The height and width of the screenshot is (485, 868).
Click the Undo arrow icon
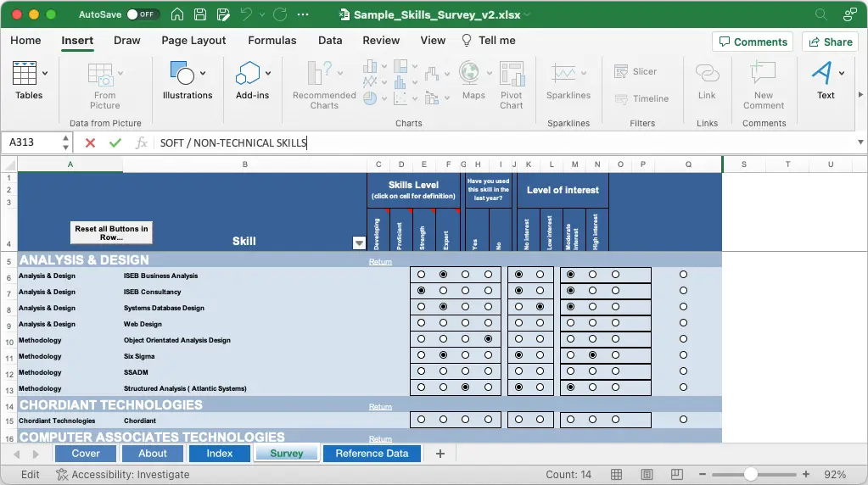[246, 14]
